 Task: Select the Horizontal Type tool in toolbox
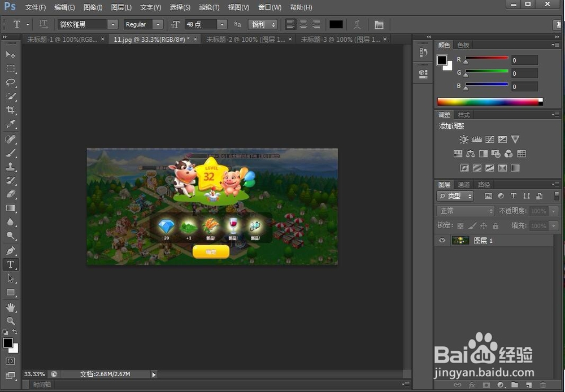(10, 264)
